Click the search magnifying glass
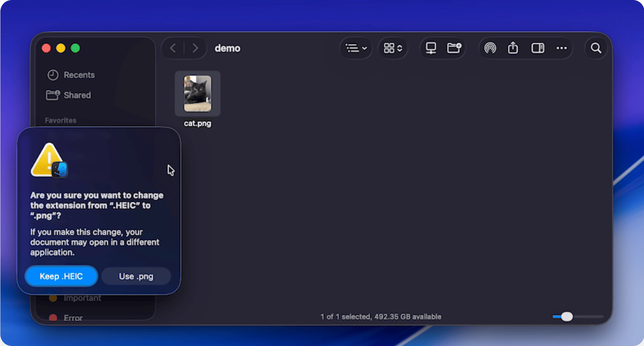 [x=596, y=48]
